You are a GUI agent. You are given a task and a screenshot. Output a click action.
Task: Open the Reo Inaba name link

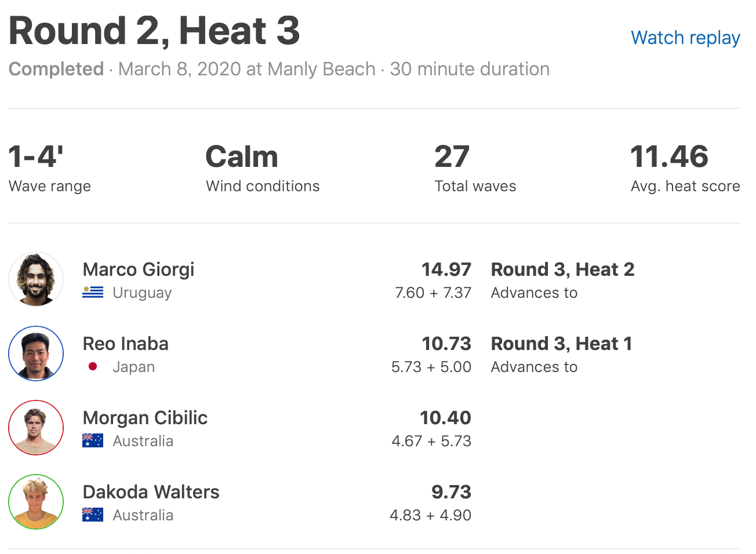(x=126, y=344)
